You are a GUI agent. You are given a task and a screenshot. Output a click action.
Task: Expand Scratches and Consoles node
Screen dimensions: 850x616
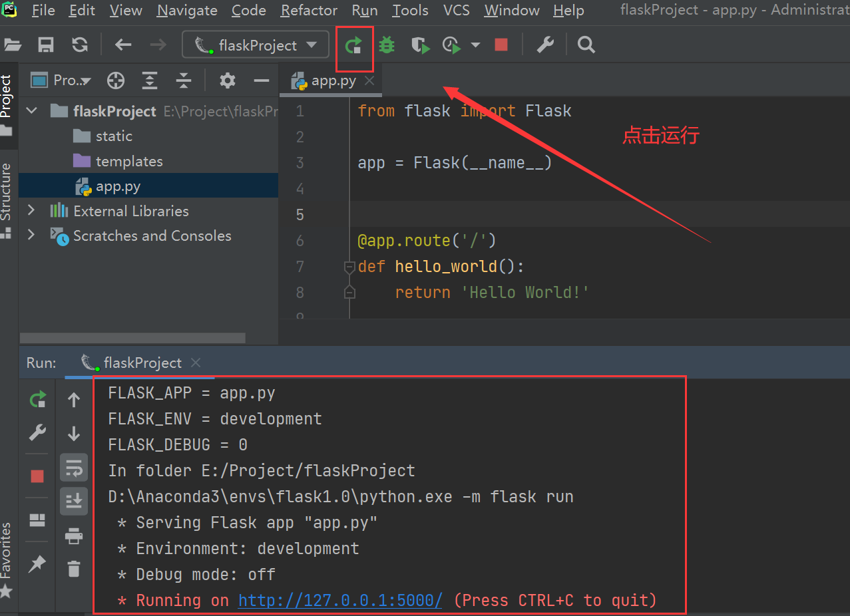tap(31, 235)
